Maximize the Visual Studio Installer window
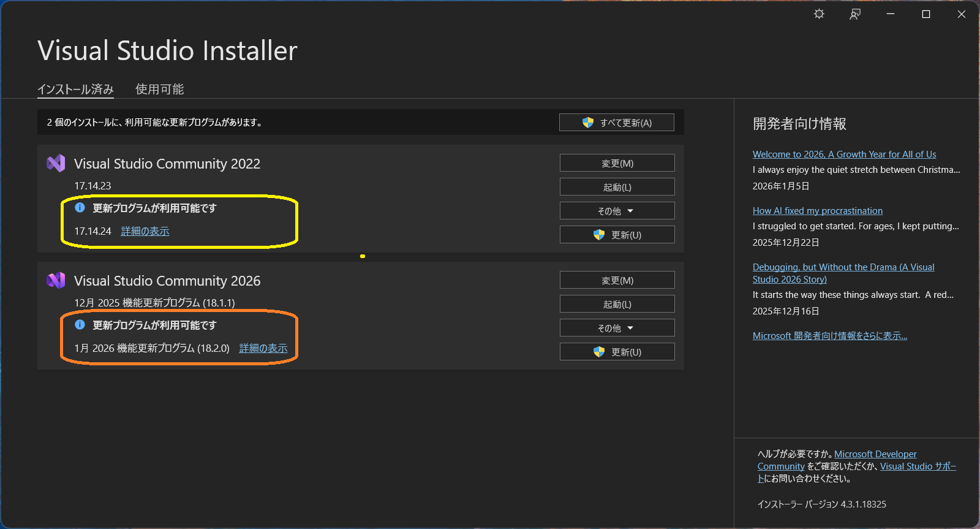The width and height of the screenshot is (980, 529). 926,14
